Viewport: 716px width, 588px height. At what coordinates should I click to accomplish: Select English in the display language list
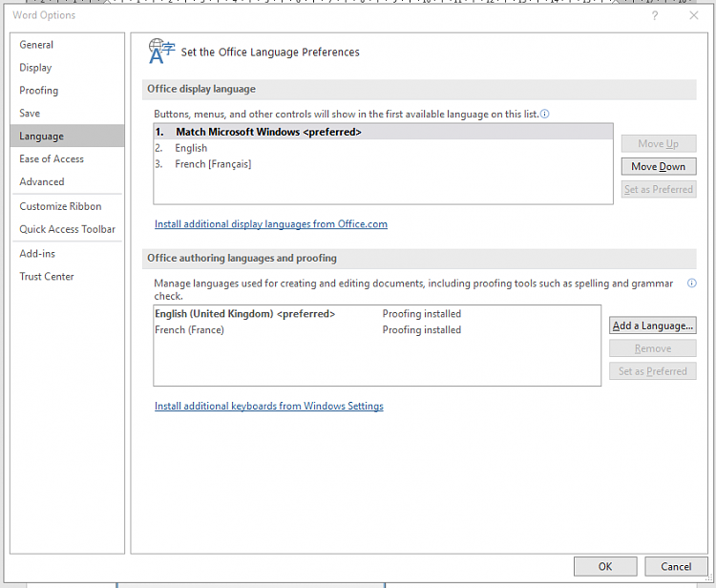coord(191,148)
